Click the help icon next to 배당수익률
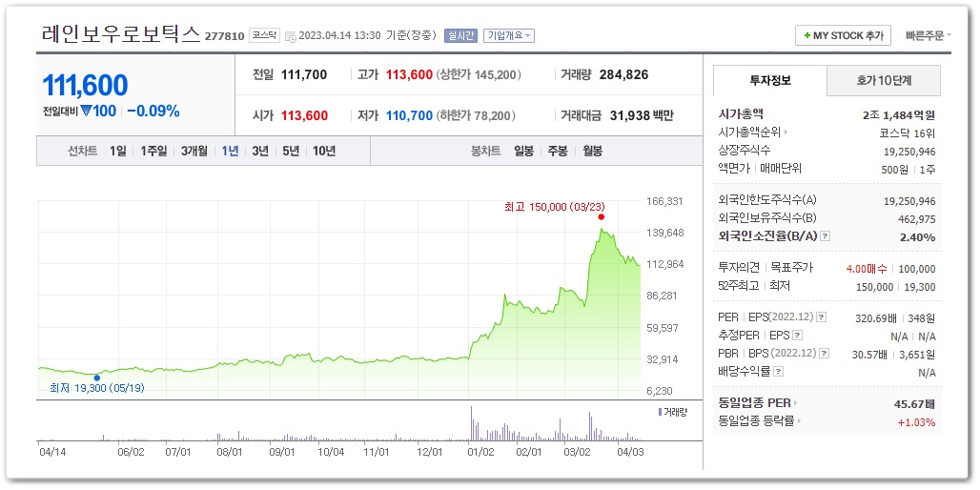Screen dimensions: 980x490 pos(778,372)
